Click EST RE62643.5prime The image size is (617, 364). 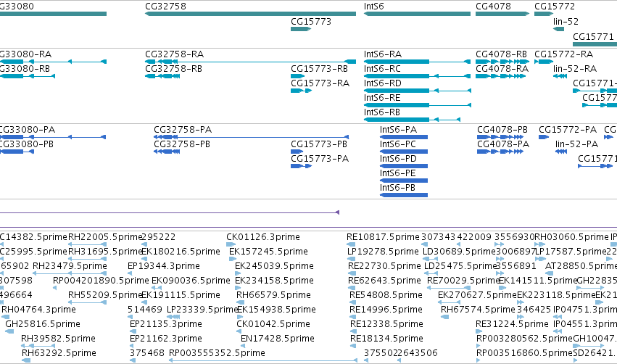click(351, 288)
